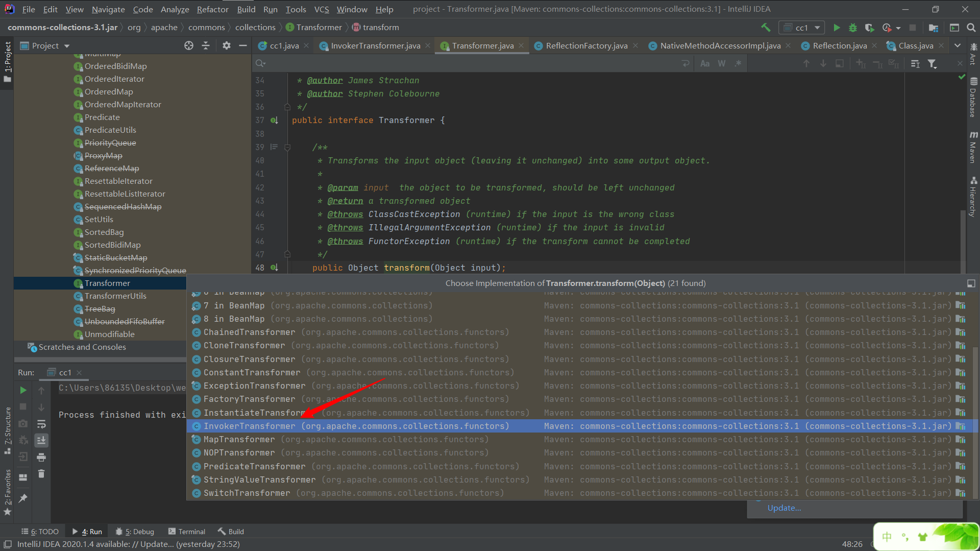
Task: Click New Line icon in search bar
Action: click(x=685, y=63)
